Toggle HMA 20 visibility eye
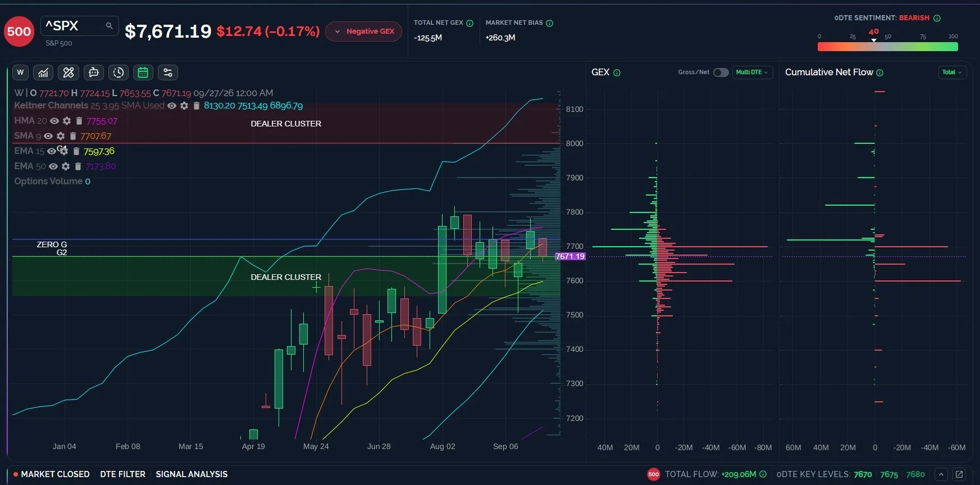 pyautogui.click(x=54, y=121)
